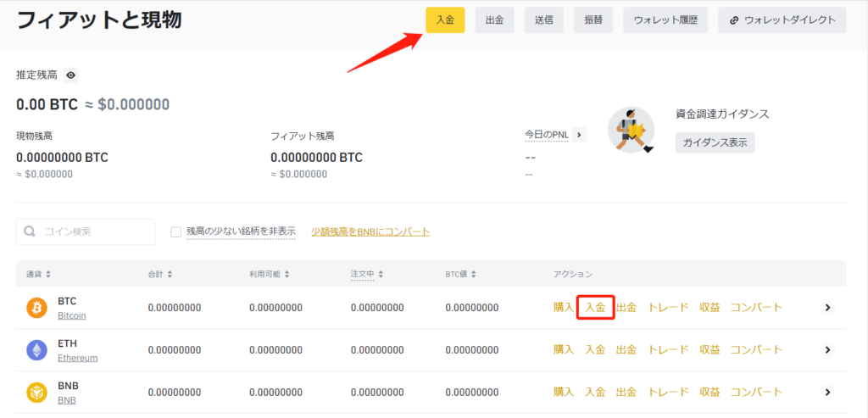The height and width of the screenshot is (418, 868).
Task: Click the Bitcoin coin icon
Action: 37,308
